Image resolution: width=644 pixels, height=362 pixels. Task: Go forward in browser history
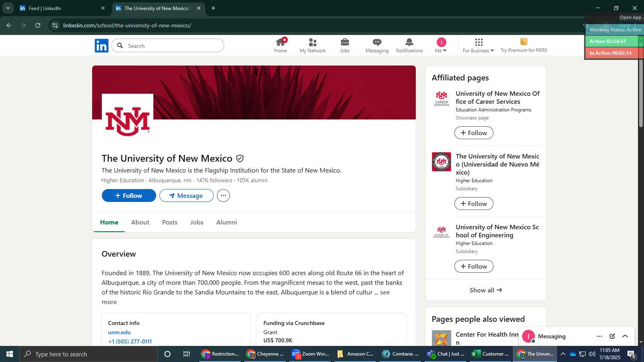coord(23,25)
